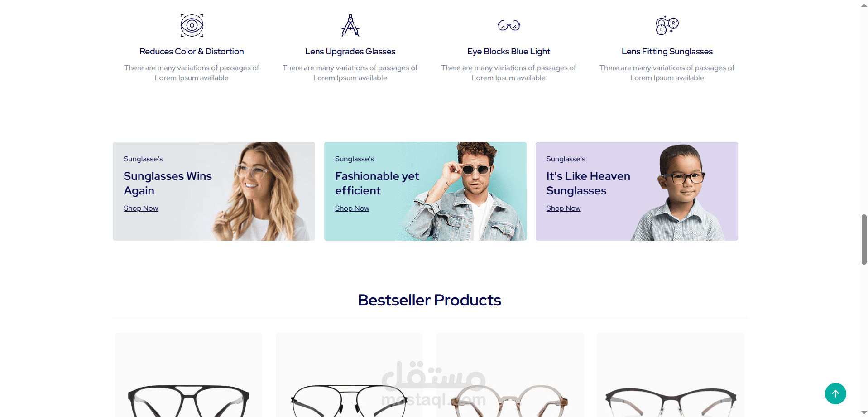The width and height of the screenshot is (868, 417).
Task: Click the eye icon above Reduces Color & Distortion
Action: click(192, 25)
